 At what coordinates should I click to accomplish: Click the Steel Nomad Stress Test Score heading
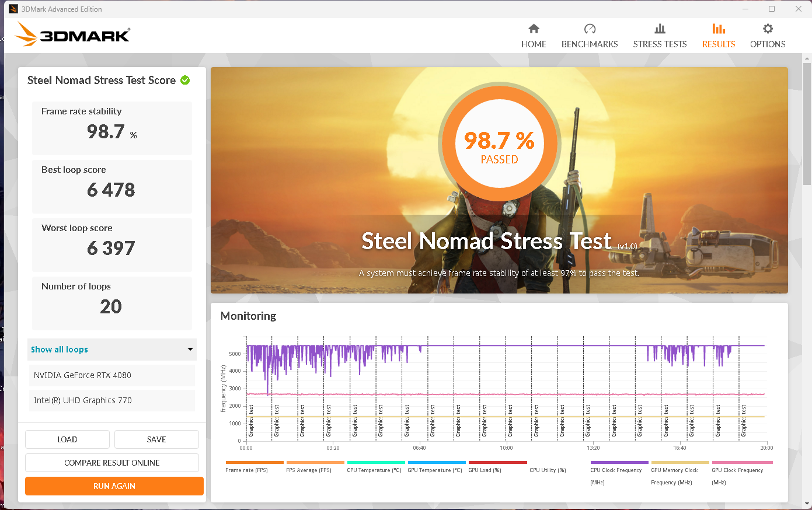pyautogui.click(x=102, y=80)
